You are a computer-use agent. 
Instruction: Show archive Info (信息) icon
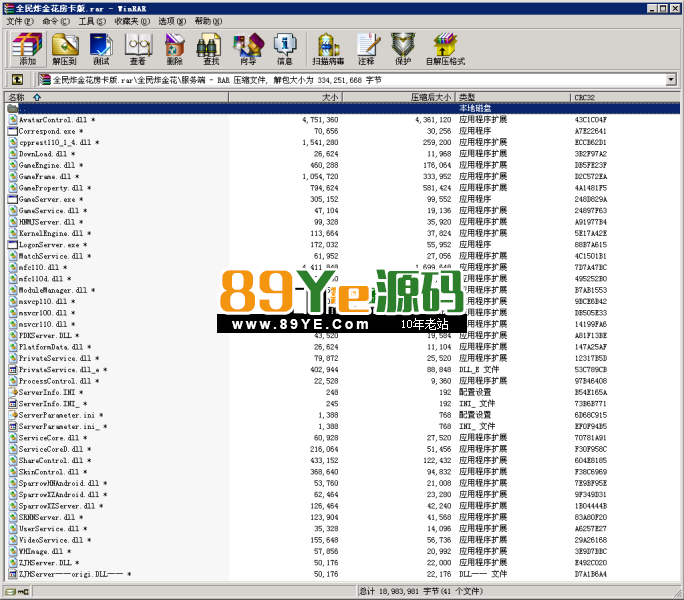[x=285, y=49]
